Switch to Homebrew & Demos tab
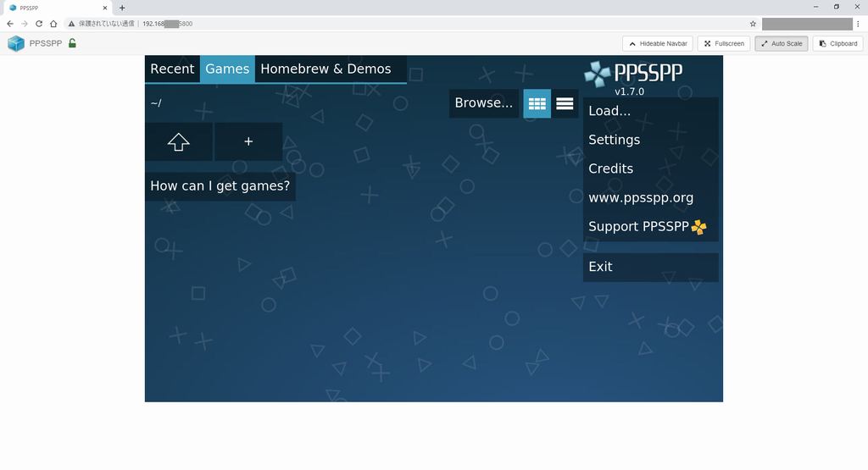The image size is (868, 470). pyautogui.click(x=331, y=69)
